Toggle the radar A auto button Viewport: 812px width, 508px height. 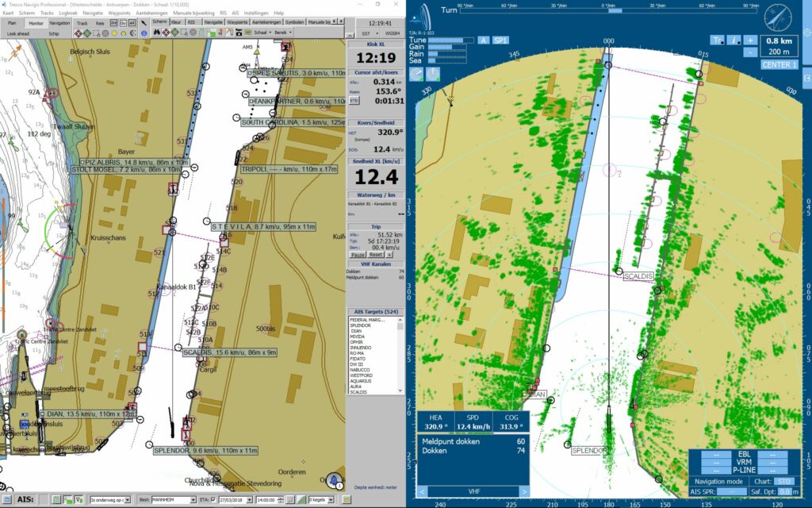pyautogui.click(x=483, y=40)
